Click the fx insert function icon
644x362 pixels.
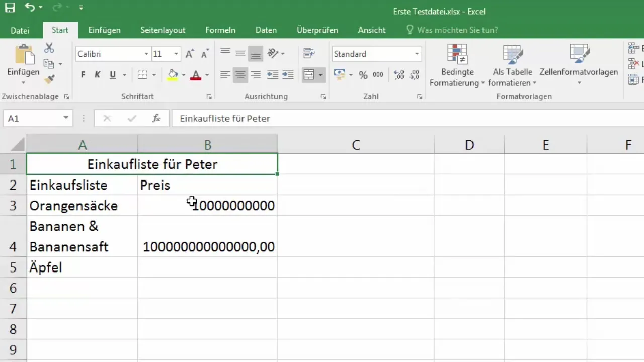coord(156,119)
